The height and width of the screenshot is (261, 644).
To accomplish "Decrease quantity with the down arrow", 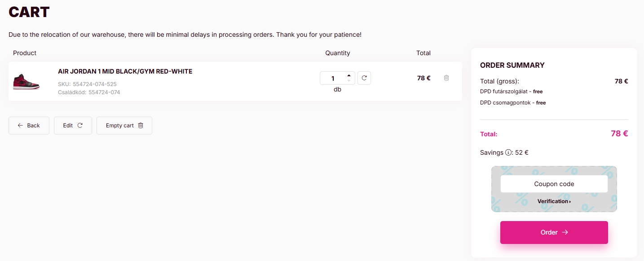I will [349, 81].
